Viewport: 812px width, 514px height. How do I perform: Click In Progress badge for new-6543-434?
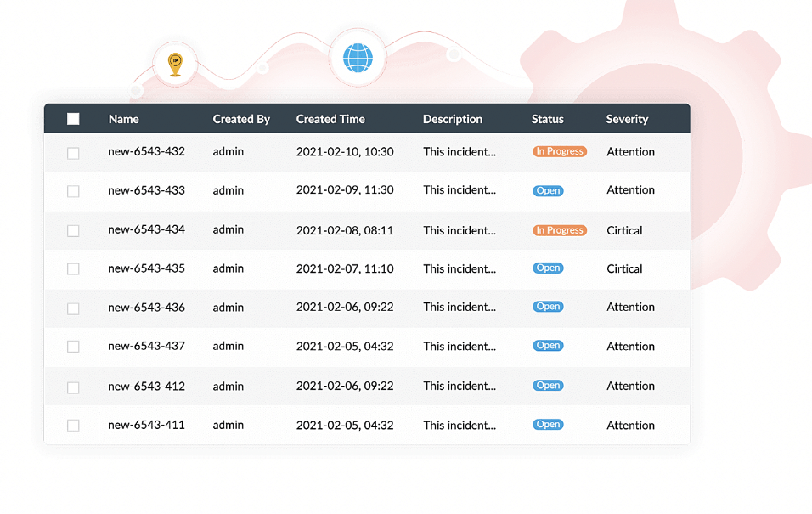559,230
